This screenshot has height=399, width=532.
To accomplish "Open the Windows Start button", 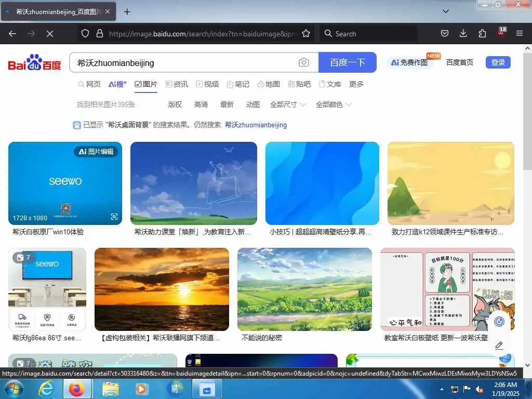I will click(x=14, y=389).
